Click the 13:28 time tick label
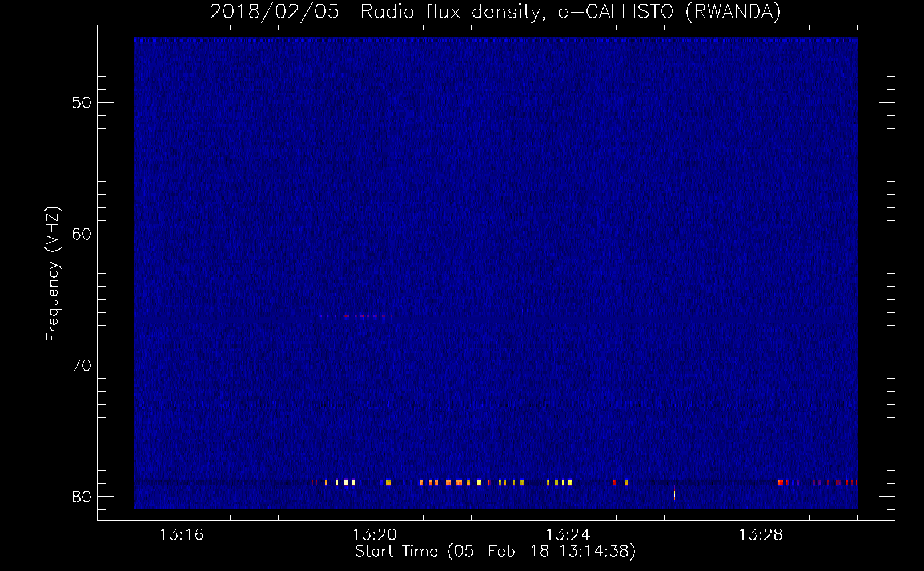Image resolution: width=924 pixels, height=571 pixels. (x=761, y=535)
